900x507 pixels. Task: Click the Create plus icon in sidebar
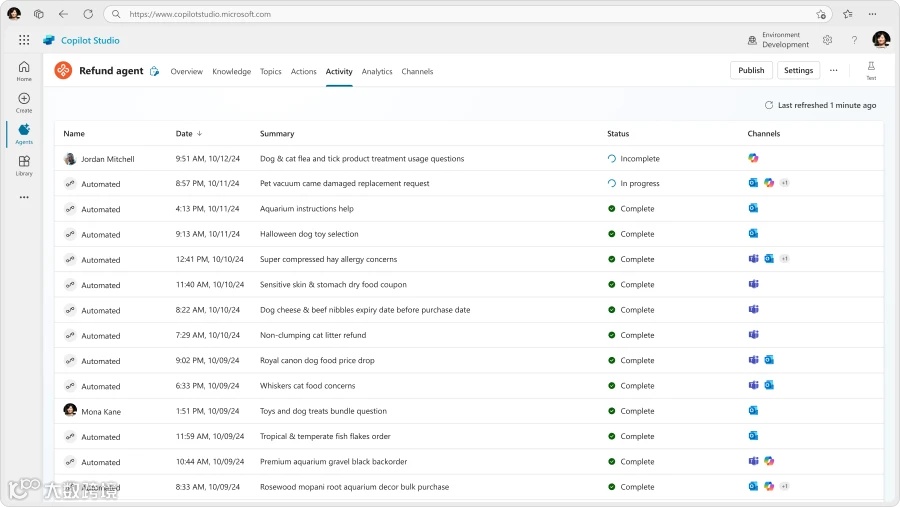pyautogui.click(x=24, y=99)
